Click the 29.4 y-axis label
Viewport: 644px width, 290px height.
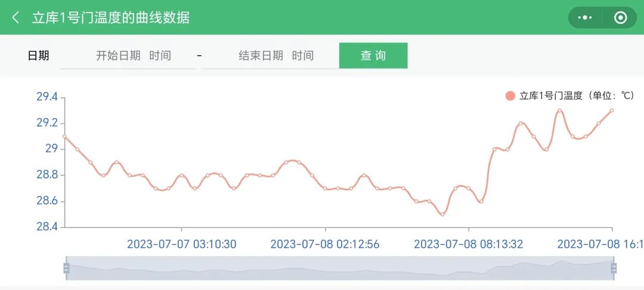coord(47,97)
